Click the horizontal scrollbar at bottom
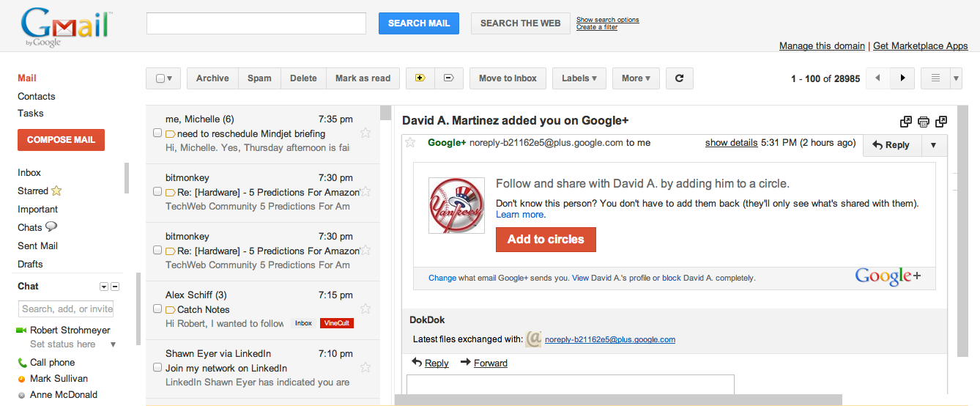Image resolution: width=980 pixels, height=406 pixels. [618, 400]
